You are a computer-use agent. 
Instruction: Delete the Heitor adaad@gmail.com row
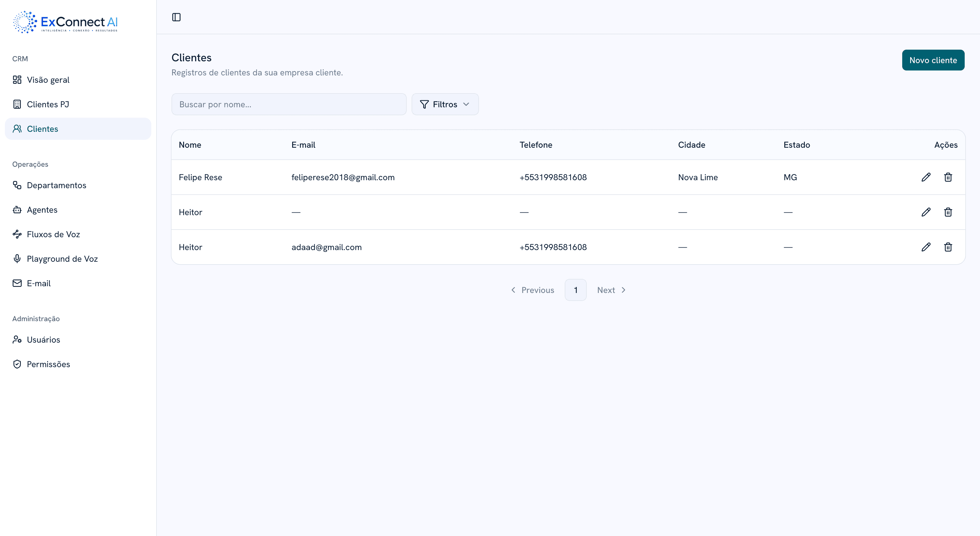(948, 247)
